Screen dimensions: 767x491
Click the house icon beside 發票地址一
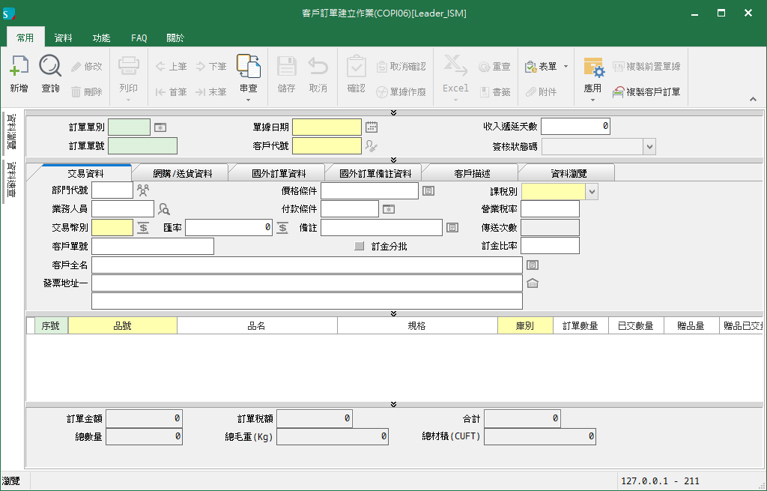pyautogui.click(x=533, y=283)
